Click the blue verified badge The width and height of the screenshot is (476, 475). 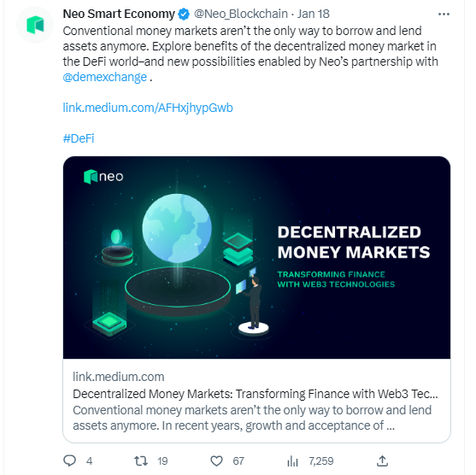[x=184, y=15]
